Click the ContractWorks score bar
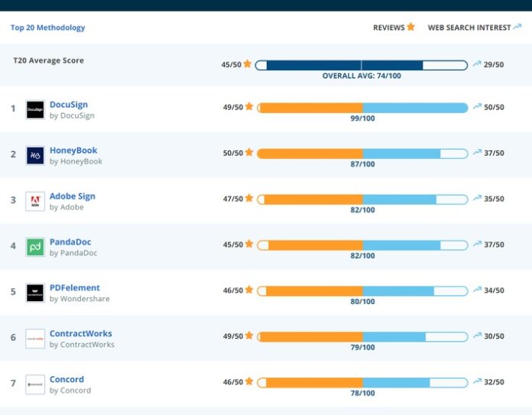Viewport: 532px width, 415px height. (363, 337)
